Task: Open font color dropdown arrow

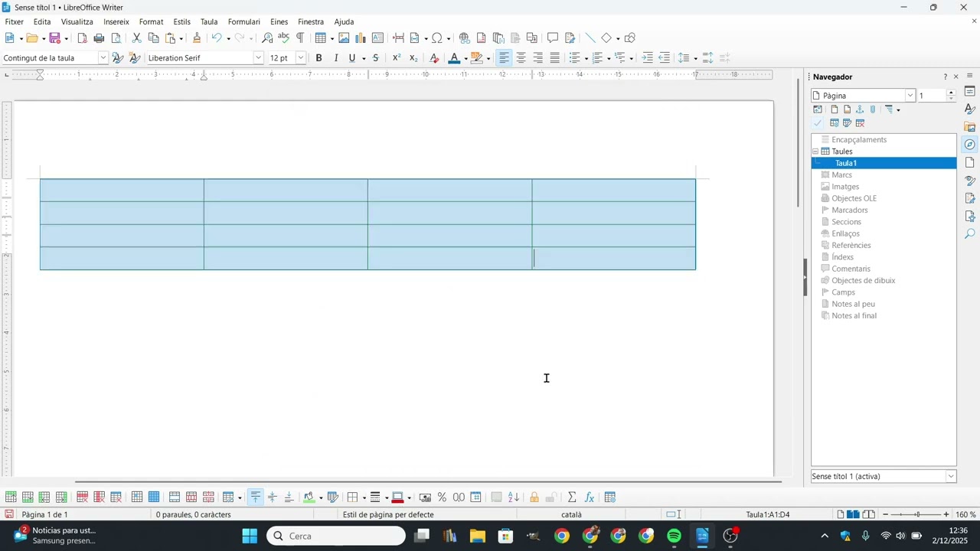Action: click(465, 59)
